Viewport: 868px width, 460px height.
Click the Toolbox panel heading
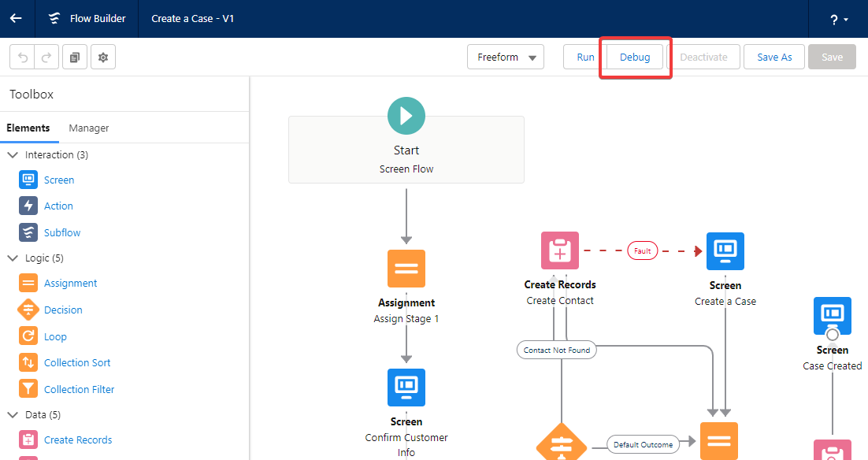32,94
